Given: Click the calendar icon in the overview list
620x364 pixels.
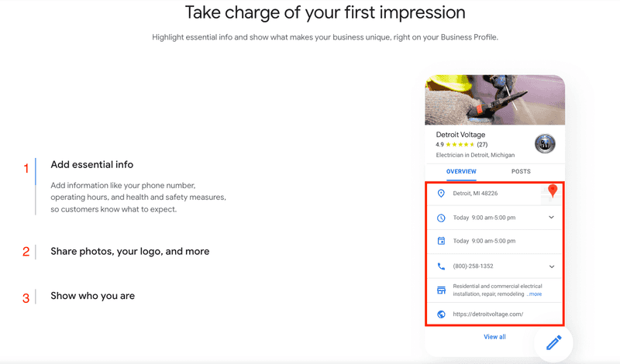Looking at the screenshot, I should pos(441,241).
